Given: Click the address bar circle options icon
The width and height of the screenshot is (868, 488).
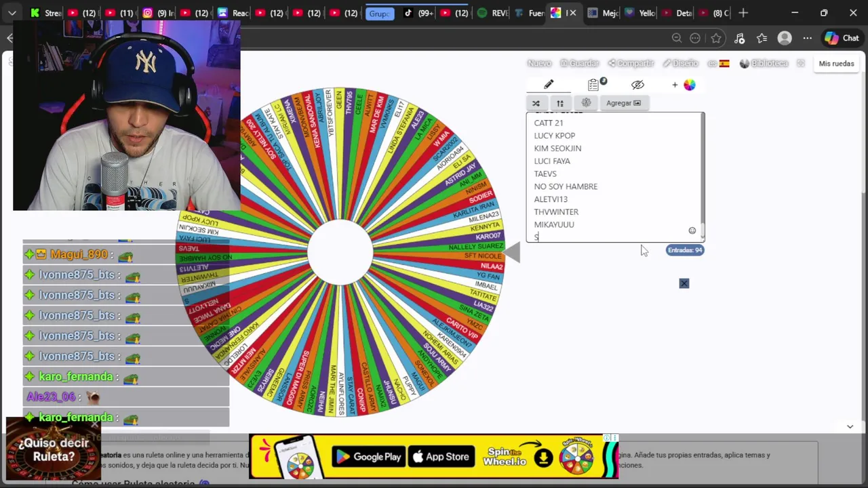Looking at the screenshot, I should [x=695, y=39].
